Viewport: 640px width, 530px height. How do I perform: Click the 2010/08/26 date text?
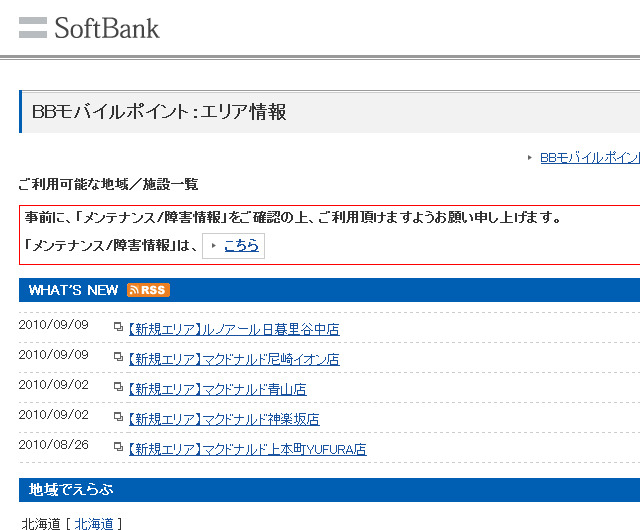53,444
